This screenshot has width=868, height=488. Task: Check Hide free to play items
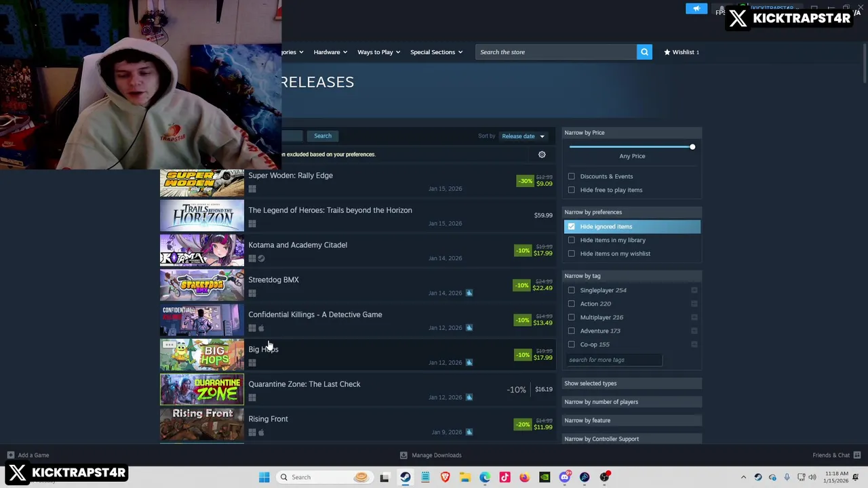[571, 190]
